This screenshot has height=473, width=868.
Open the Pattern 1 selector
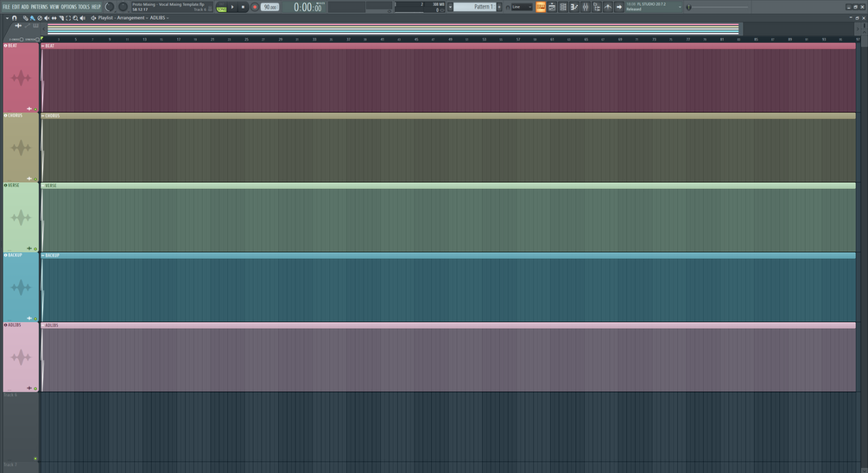[x=474, y=7]
